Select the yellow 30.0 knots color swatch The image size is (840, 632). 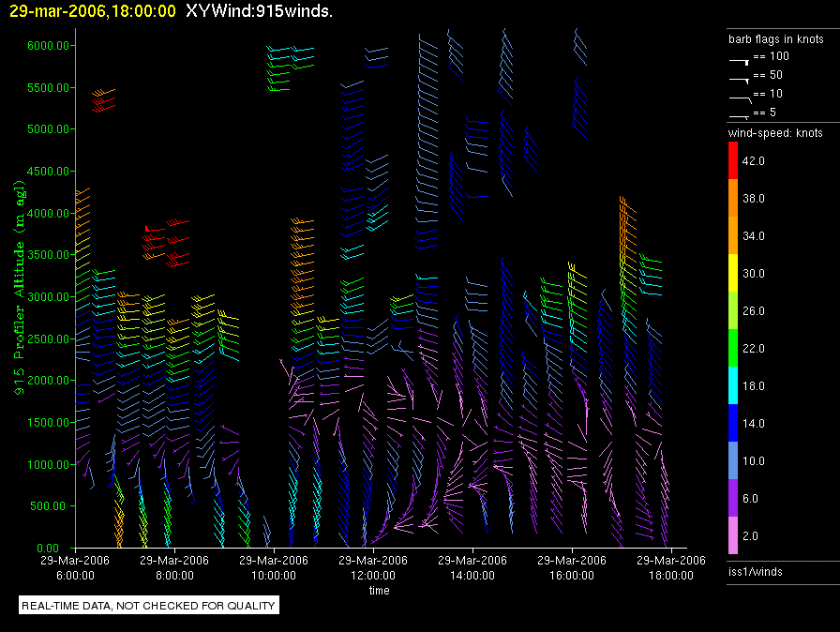pyautogui.click(x=733, y=274)
